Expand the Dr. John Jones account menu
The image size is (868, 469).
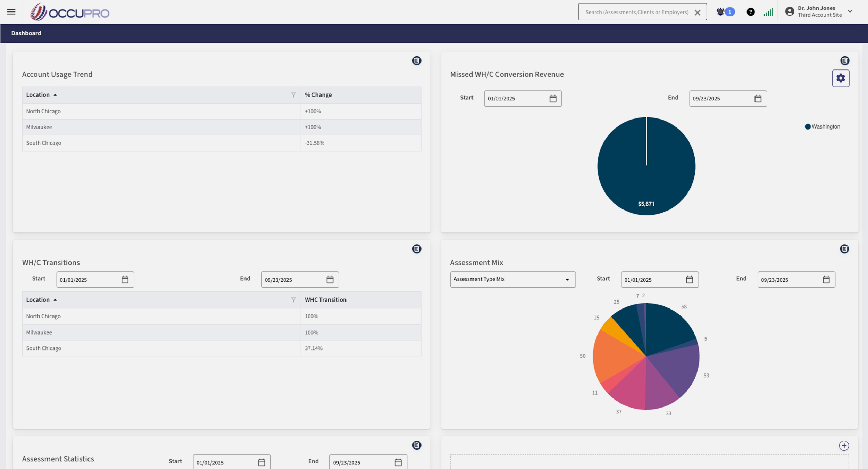click(850, 11)
